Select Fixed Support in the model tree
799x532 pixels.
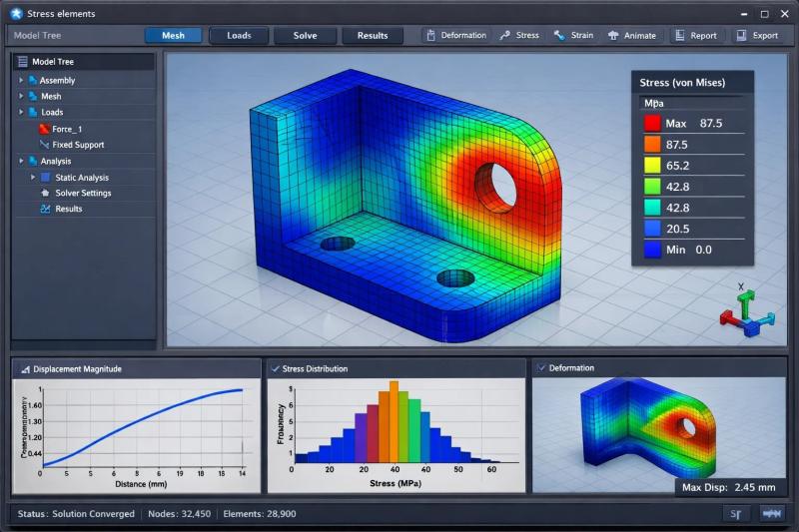point(78,145)
